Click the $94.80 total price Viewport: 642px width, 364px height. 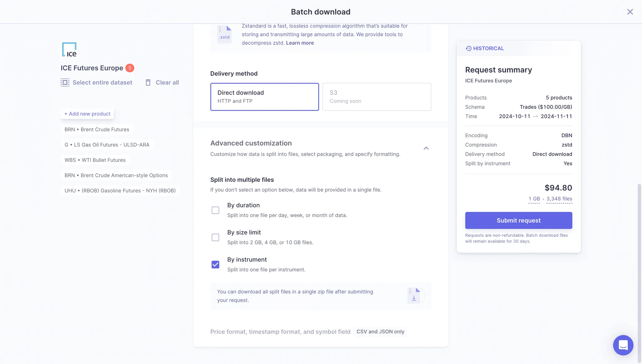tap(558, 188)
